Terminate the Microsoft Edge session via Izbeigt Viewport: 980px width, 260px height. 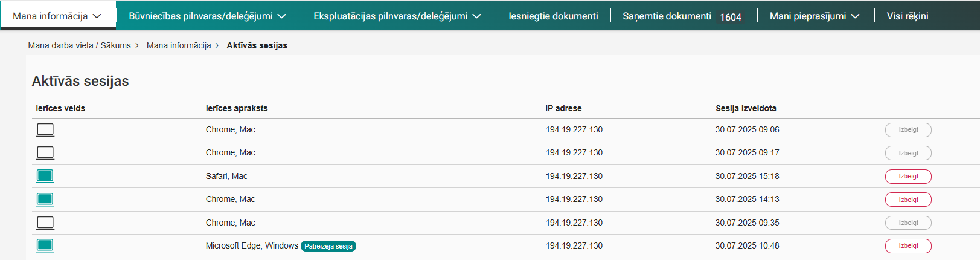point(908,246)
